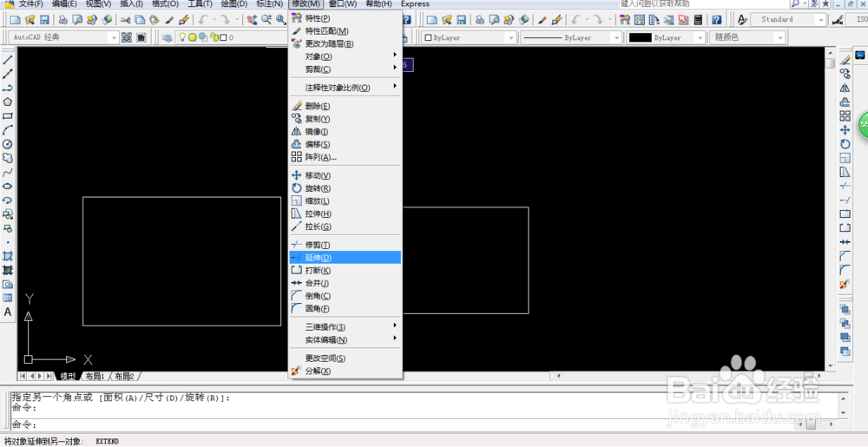Select the Multiline Text 'A' tool
Screen dimensions: 868x447
click(x=8, y=312)
